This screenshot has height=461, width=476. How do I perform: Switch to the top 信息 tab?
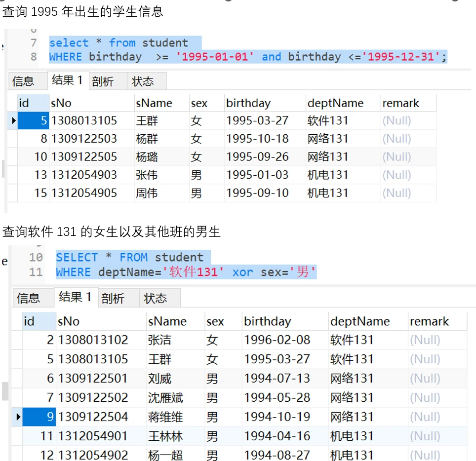[23, 81]
